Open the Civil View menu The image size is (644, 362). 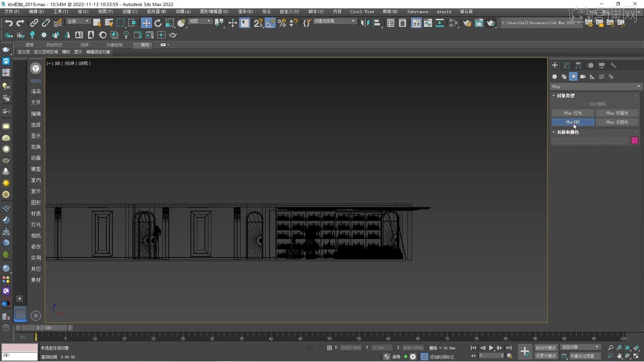click(362, 11)
